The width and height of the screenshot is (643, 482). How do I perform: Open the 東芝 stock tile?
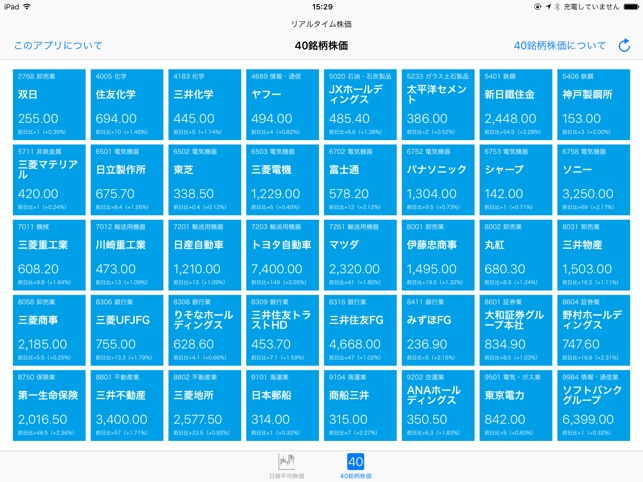(205, 180)
